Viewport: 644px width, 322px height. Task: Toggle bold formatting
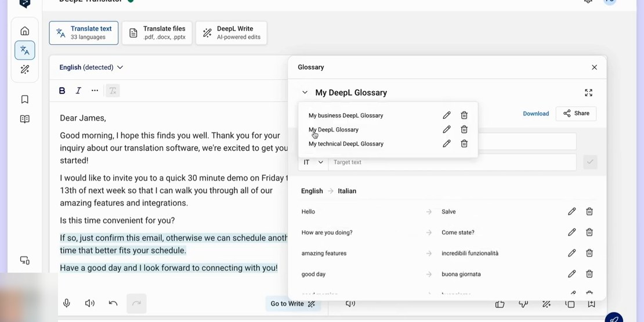[x=62, y=91]
